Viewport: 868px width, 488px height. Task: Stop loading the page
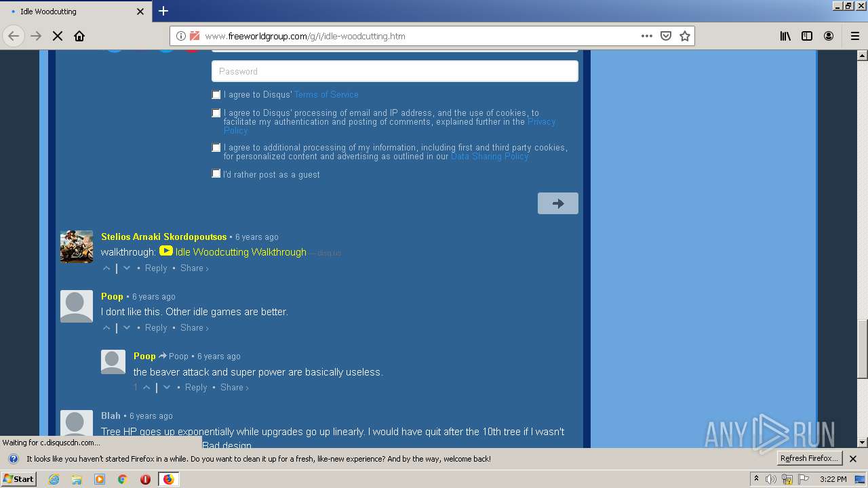tap(58, 36)
